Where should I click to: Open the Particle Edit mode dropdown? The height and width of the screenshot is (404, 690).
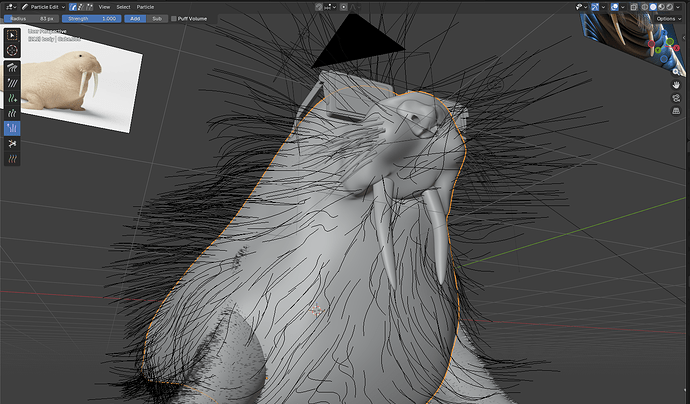[43, 7]
